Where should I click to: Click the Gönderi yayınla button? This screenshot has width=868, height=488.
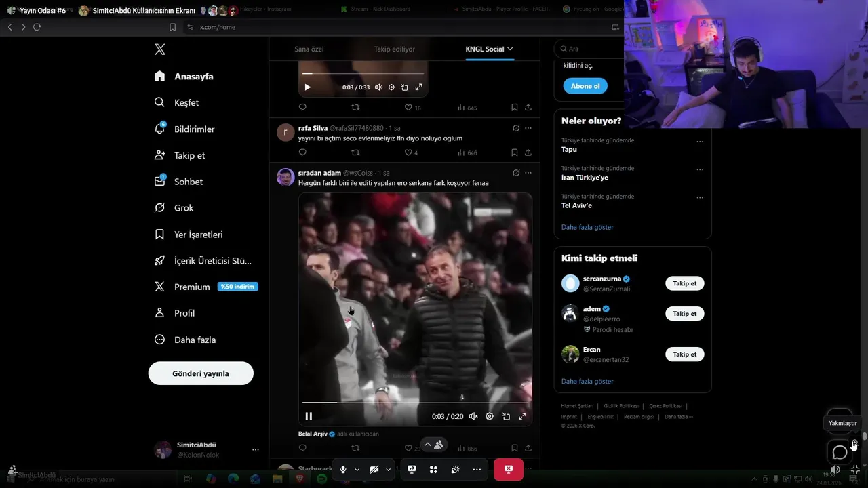click(x=201, y=373)
